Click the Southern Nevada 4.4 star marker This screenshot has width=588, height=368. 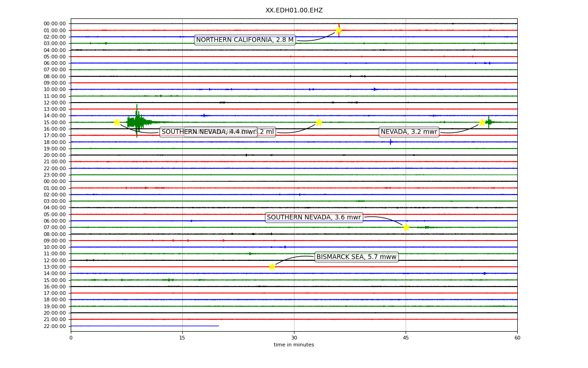pyautogui.click(x=117, y=122)
